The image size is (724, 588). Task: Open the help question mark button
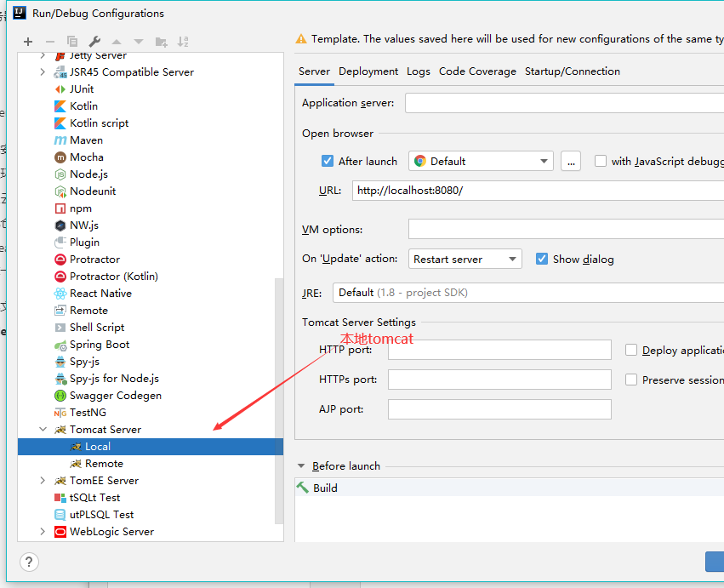point(29,562)
